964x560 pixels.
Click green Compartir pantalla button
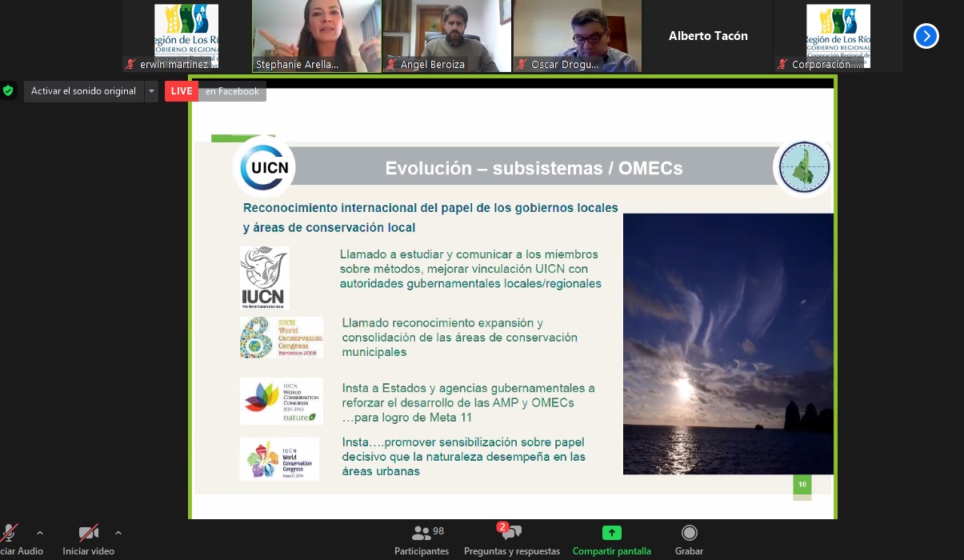click(x=612, y=540)
